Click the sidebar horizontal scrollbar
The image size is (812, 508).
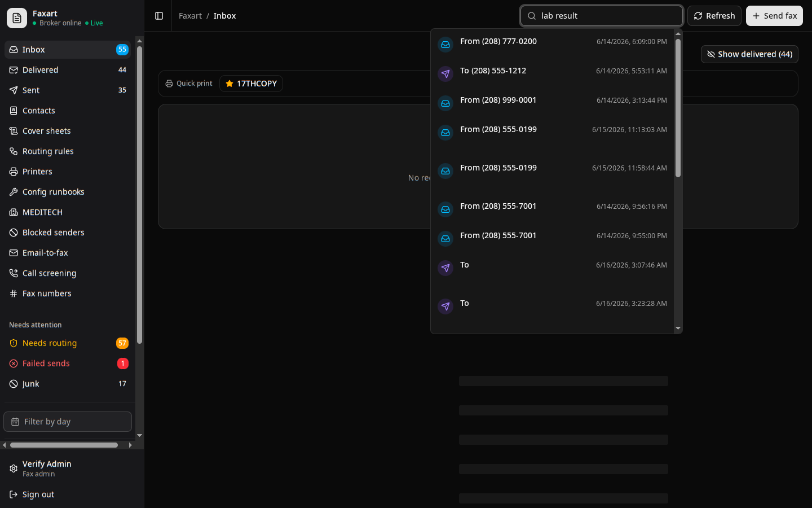pyautogui.click(x=64, y=445)
